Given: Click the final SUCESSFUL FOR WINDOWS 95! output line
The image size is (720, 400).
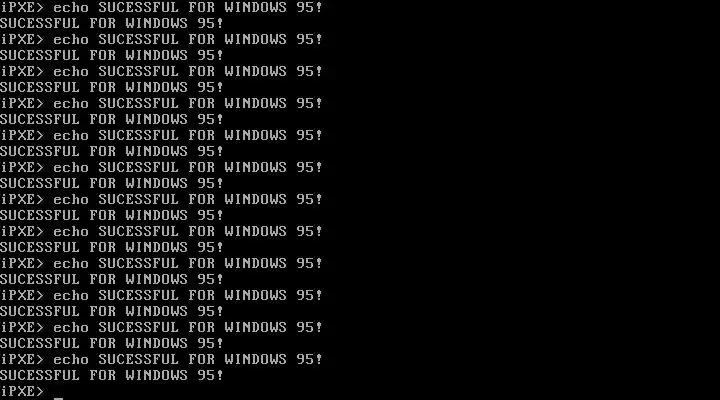Looking at the screenshot, I should (112, 375).
